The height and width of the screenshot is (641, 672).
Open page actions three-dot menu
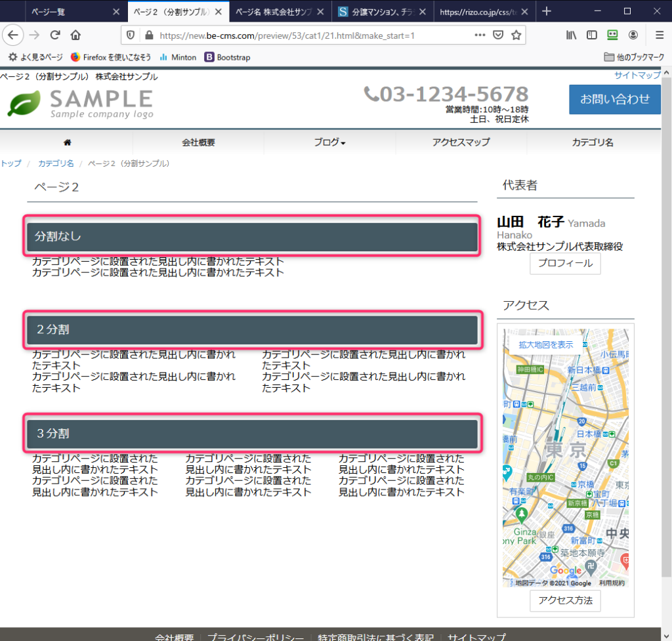point(480,35)
